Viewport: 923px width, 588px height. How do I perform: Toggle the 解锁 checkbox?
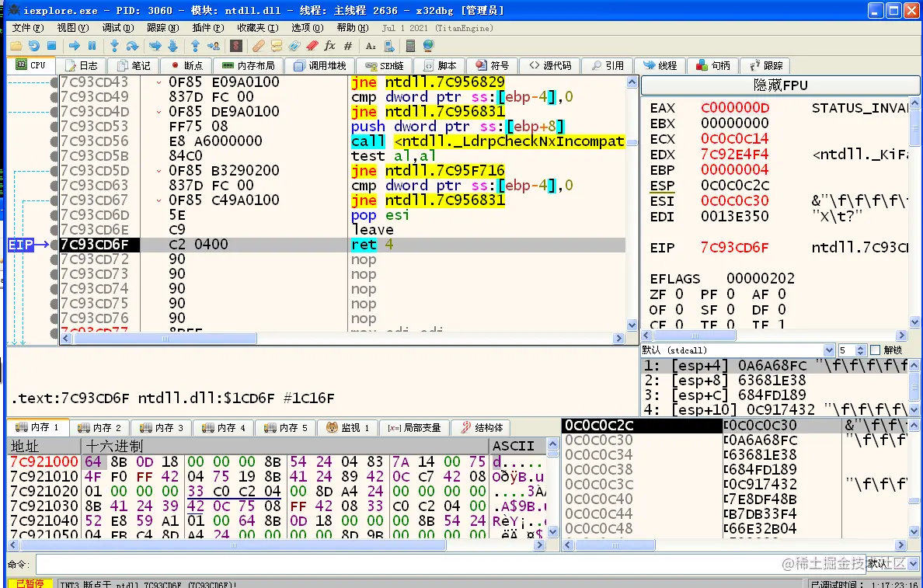point(876,350)
